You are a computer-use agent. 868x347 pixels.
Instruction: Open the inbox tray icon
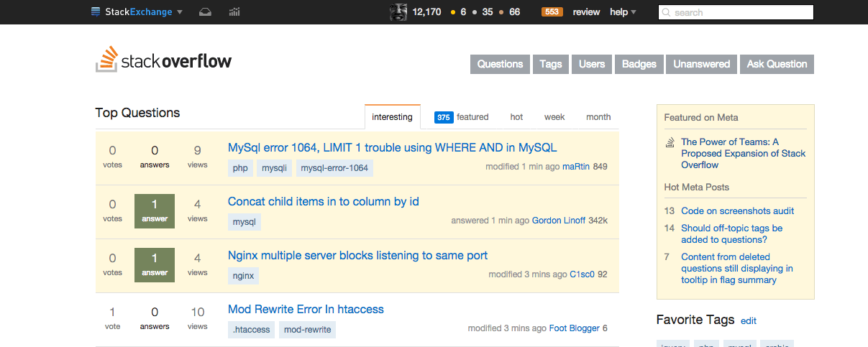point(205,12)
